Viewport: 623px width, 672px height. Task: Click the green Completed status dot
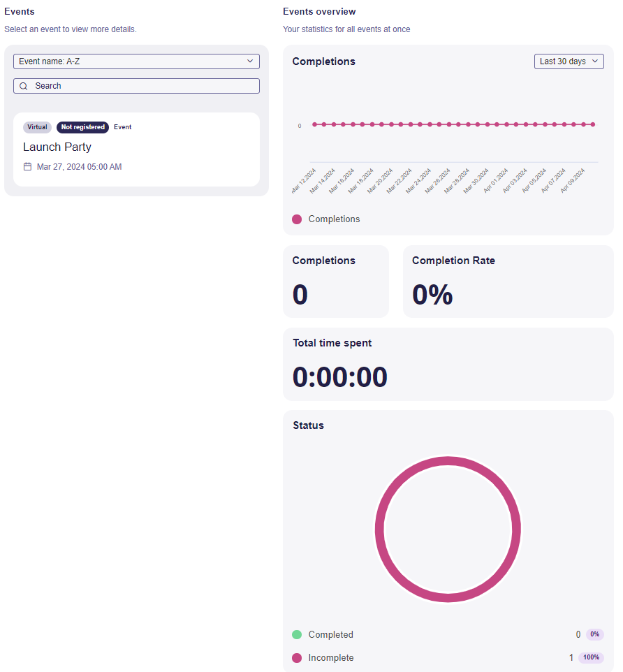296,634
